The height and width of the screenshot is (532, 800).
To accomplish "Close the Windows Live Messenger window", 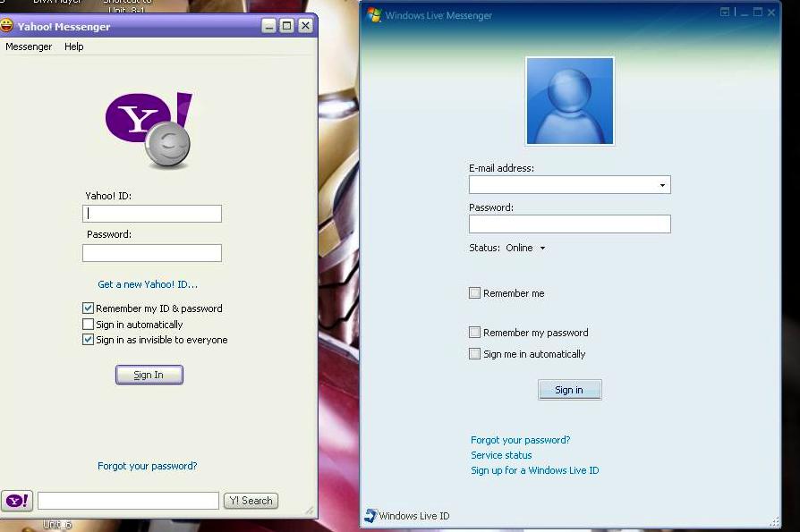I will (x=771, y=13).
